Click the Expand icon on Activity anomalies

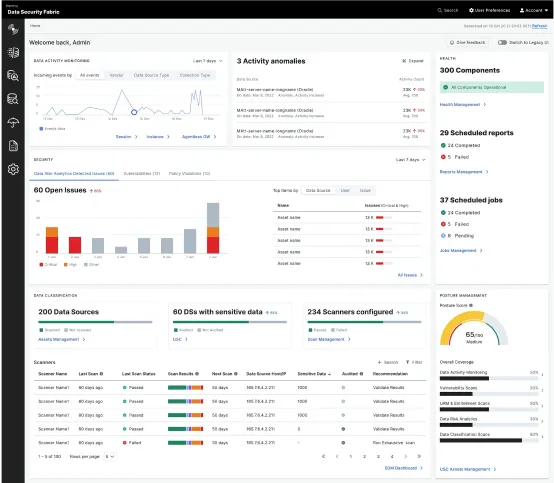404,61
